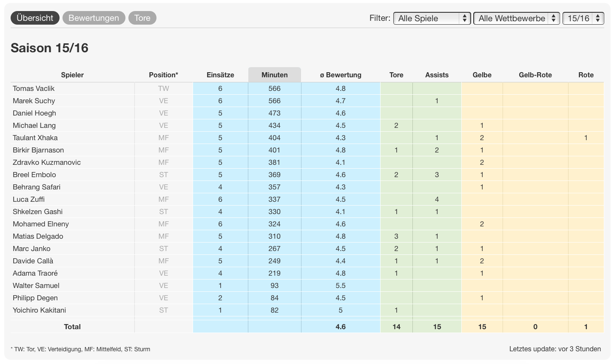Open the Tore tab
The image size is (614, 364).
click(142, 17)
